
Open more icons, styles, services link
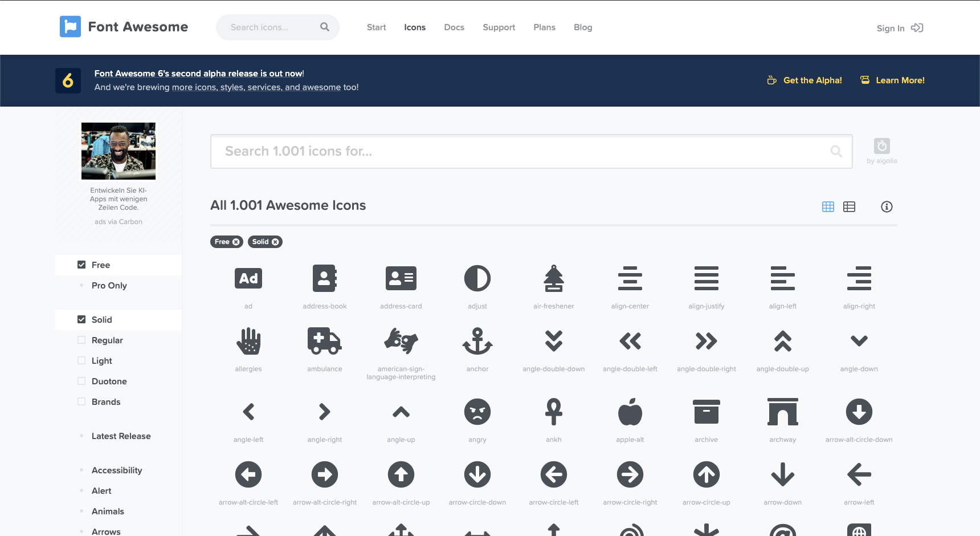256,87
